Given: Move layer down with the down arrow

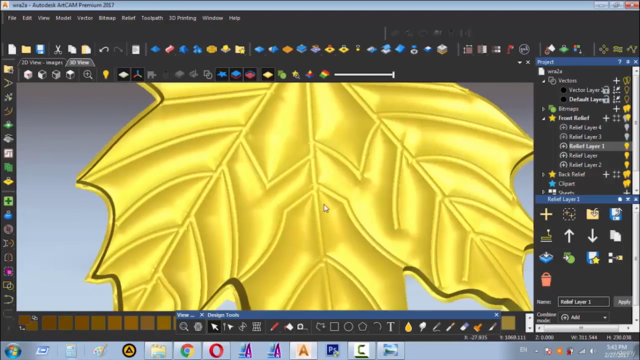Looking at the screenshot, I should (592, 236).
